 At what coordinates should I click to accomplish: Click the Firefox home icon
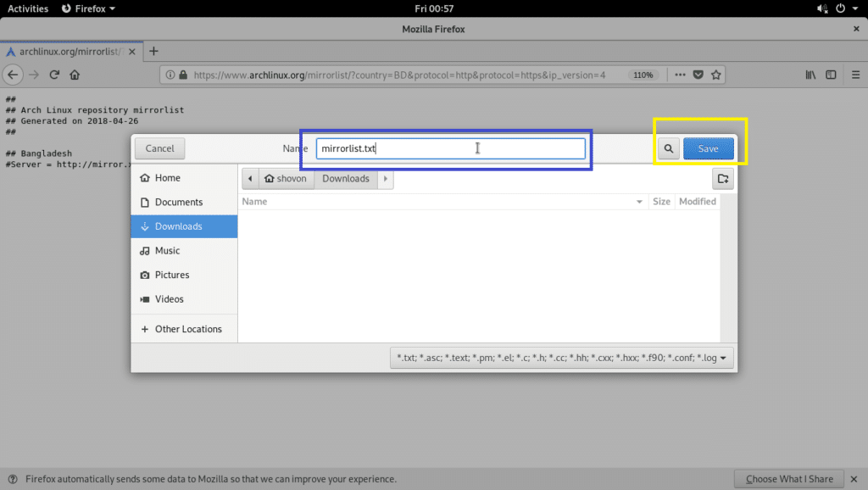click(x=75, y=75)
